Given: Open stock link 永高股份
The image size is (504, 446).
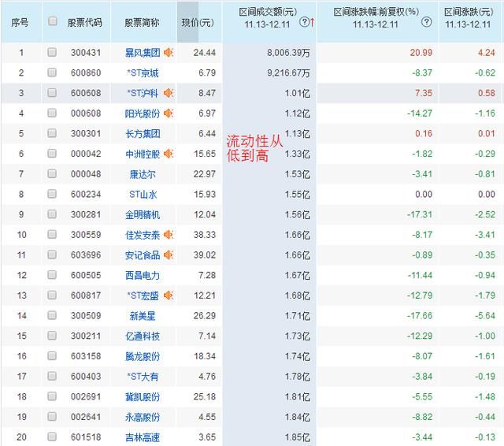Looking at the screenshot, I should click(143, 417).
